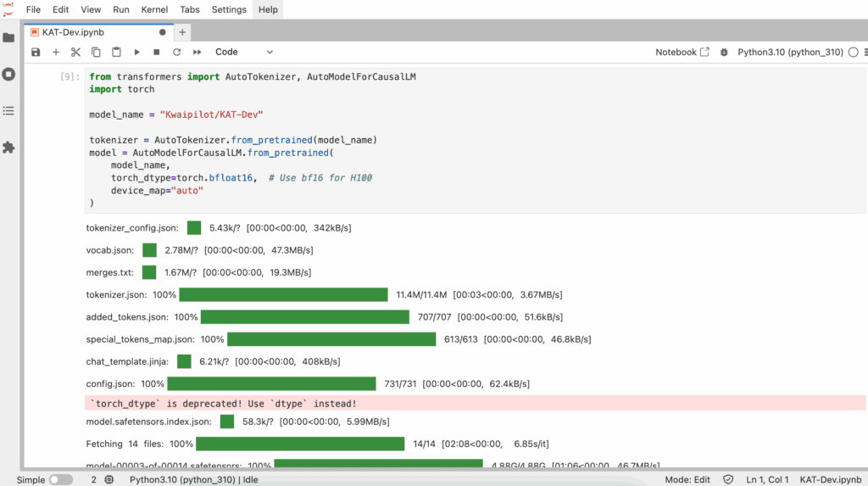Open the Kernel menu
Screen dimensions: 868x486
(x=155, y=9)
